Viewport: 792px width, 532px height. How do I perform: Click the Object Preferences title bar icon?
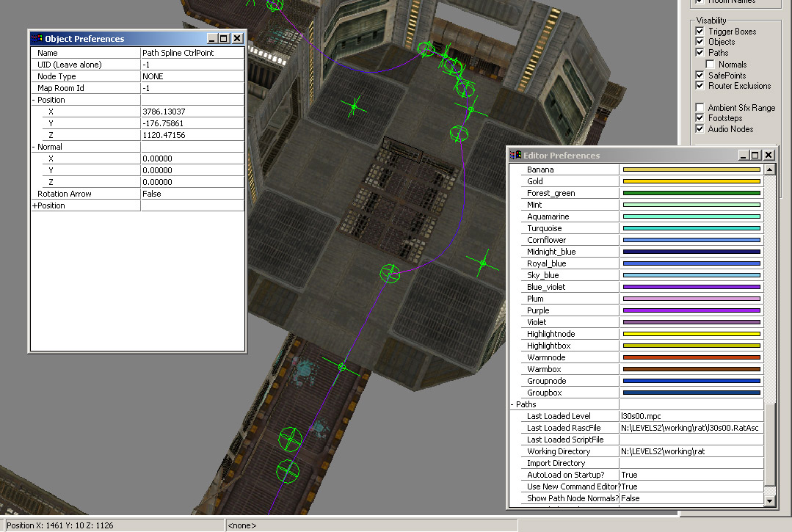[x=37, y=39]
